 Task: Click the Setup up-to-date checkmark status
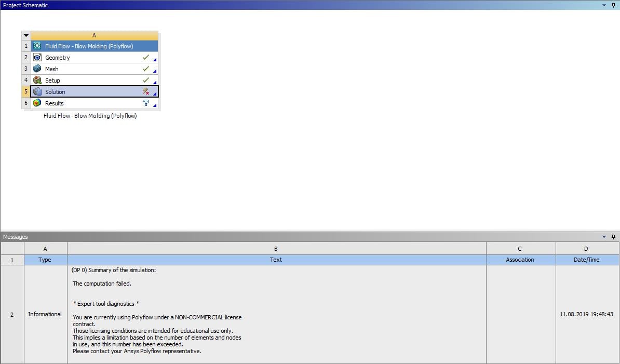click(x=146, y=80)
